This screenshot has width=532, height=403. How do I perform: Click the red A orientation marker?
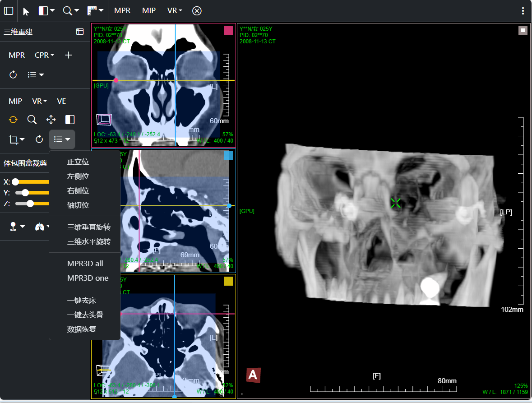pyautogui.click(x=253, y=375)
